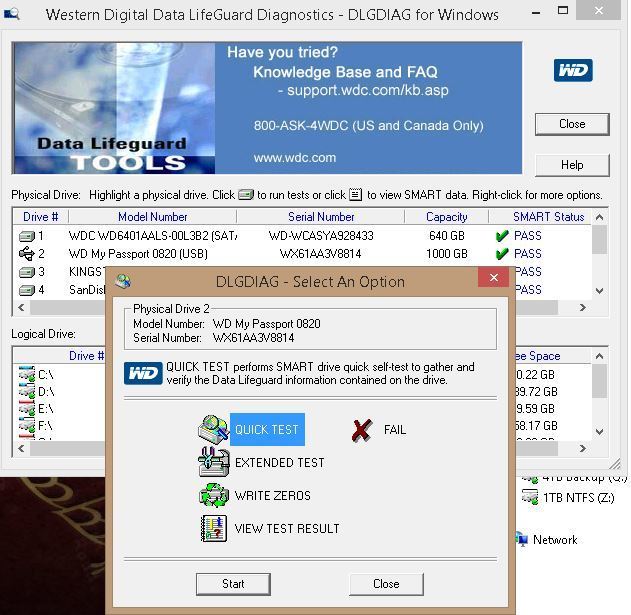
Task: Click the green PASS check for drive 1
Action: pyautogui.click(x=502, y=236)
